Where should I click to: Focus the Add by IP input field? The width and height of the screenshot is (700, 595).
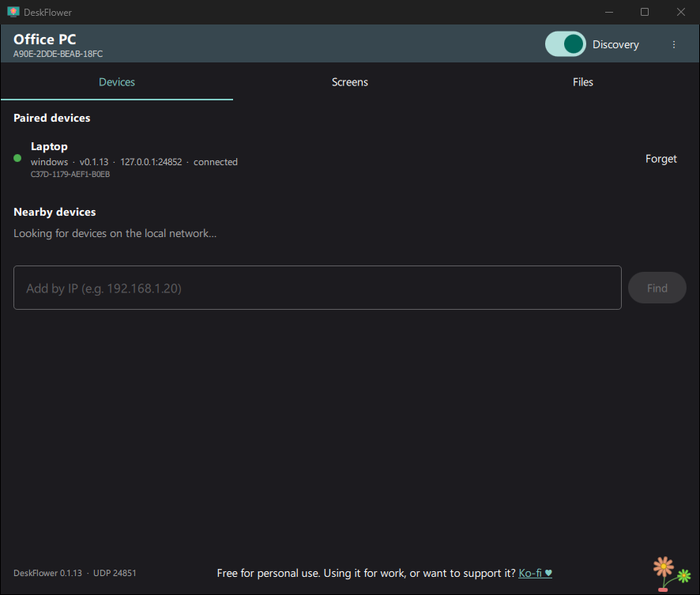[x=318, y=288]
